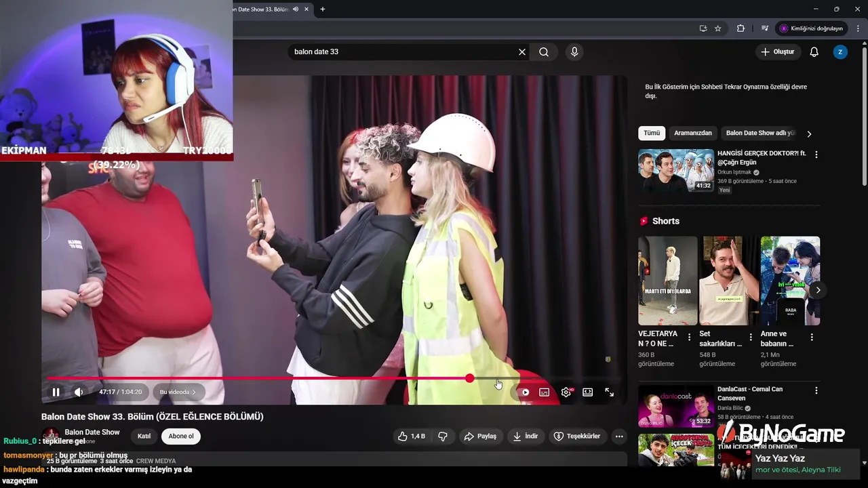Click the video title Balon Date Show 33. Bölüm
Viewport: 868px width, 488px height.
pos(153,416)
